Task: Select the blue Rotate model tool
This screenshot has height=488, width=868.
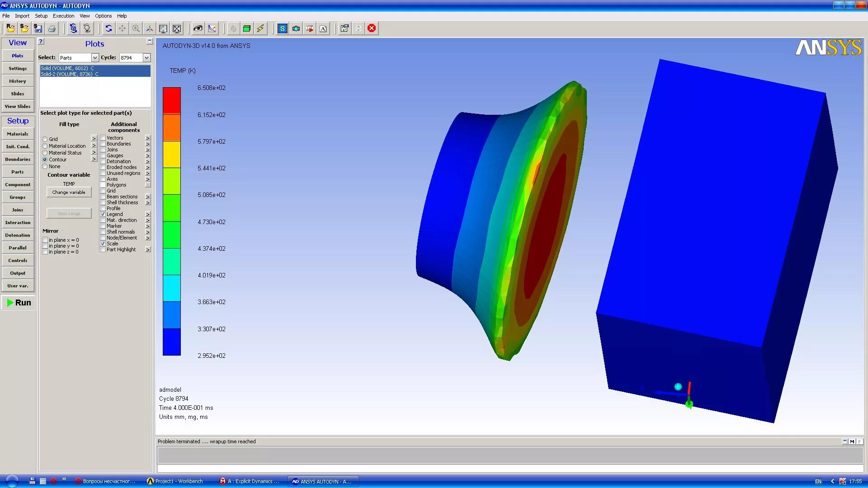Action: [x=108, y=28]
